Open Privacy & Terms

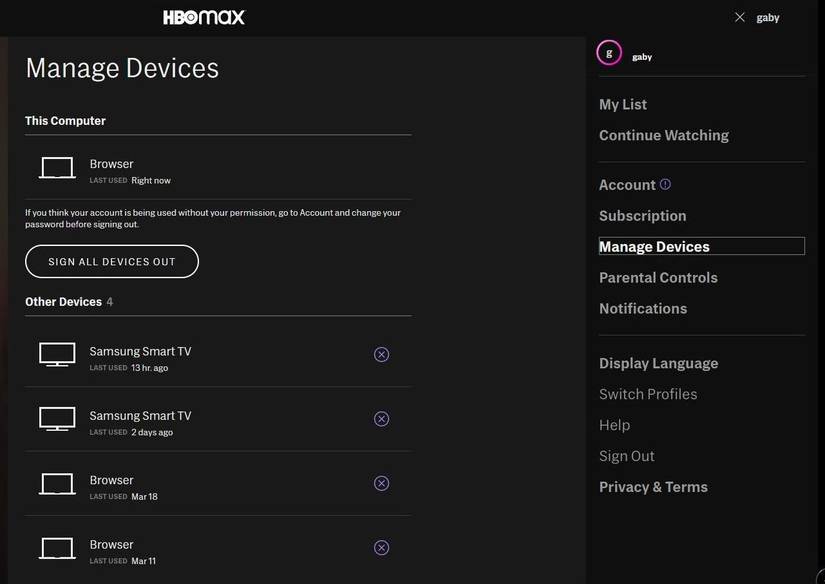653,487
